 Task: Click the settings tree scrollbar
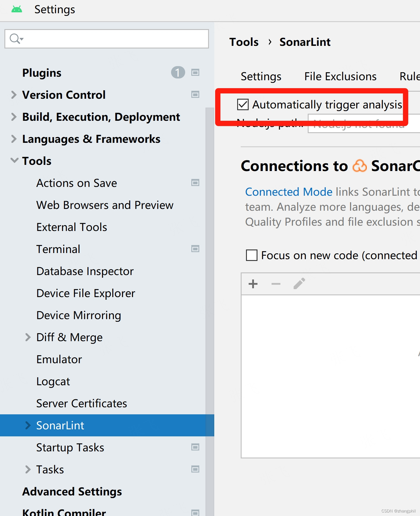point(210,311)
